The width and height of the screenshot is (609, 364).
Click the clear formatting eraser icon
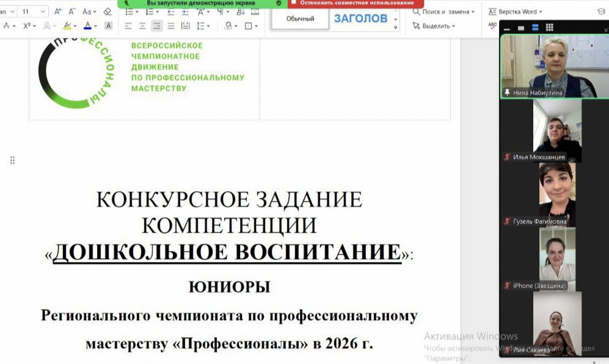(x=108, y=12)
